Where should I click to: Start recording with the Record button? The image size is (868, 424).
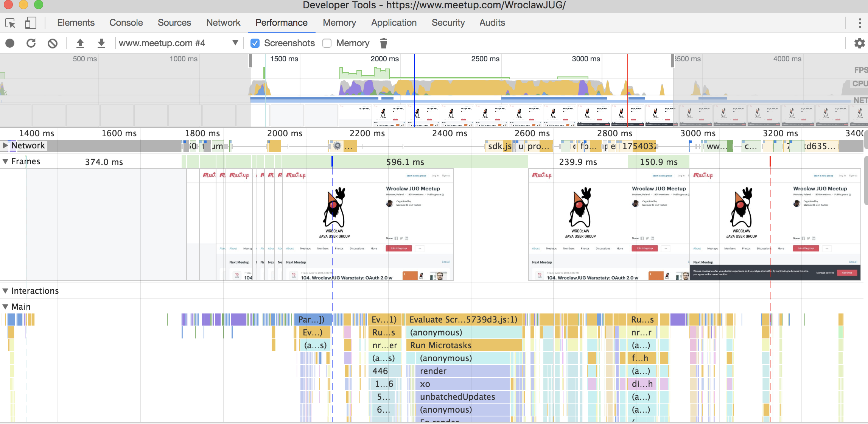pyautogui.click(x=10, y=43)
